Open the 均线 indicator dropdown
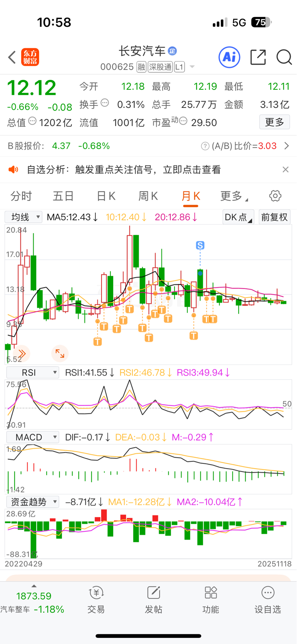 23,217
